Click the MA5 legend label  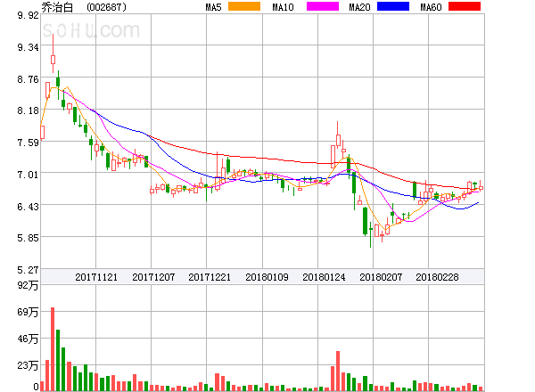point(214,7)
